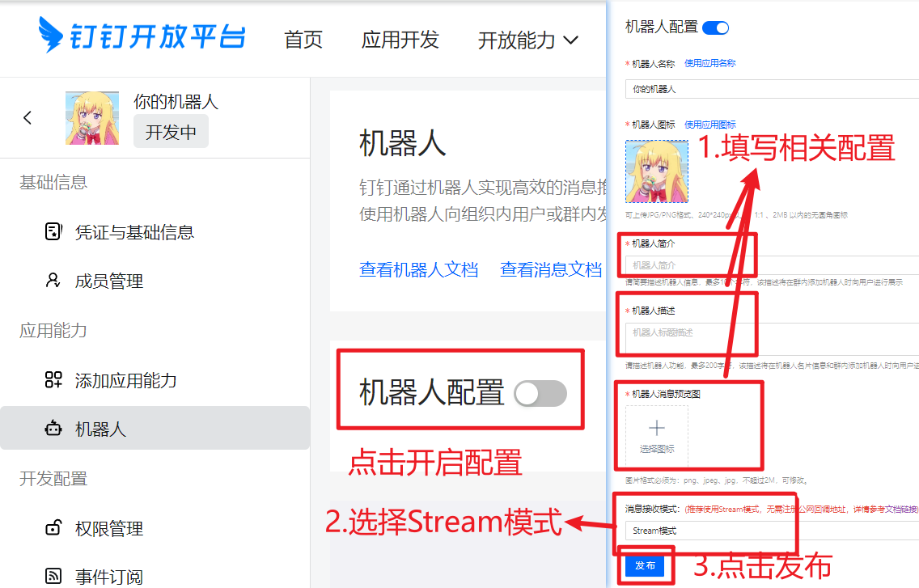Click the 使用应用图标 link
The image size is (919, 588).
[x=709, y=125]
